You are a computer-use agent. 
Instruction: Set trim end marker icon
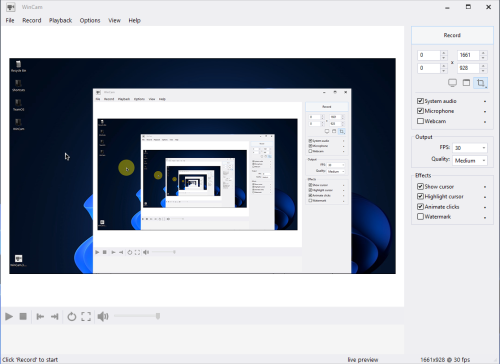[55, 316]
